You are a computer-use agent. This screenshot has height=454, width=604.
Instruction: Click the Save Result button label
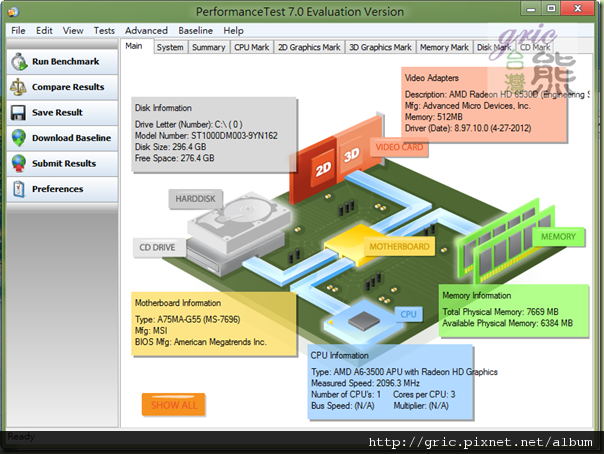pyautogui.click(x=57, y=112)
